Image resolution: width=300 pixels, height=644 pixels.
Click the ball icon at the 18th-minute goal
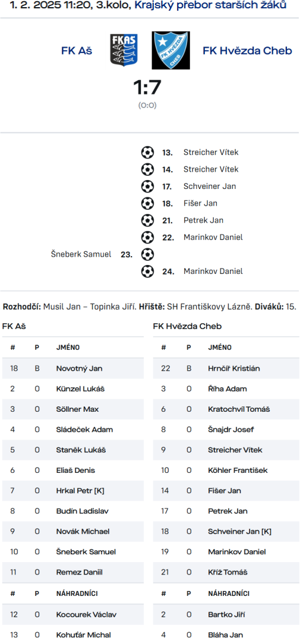(x=147, y=203)
